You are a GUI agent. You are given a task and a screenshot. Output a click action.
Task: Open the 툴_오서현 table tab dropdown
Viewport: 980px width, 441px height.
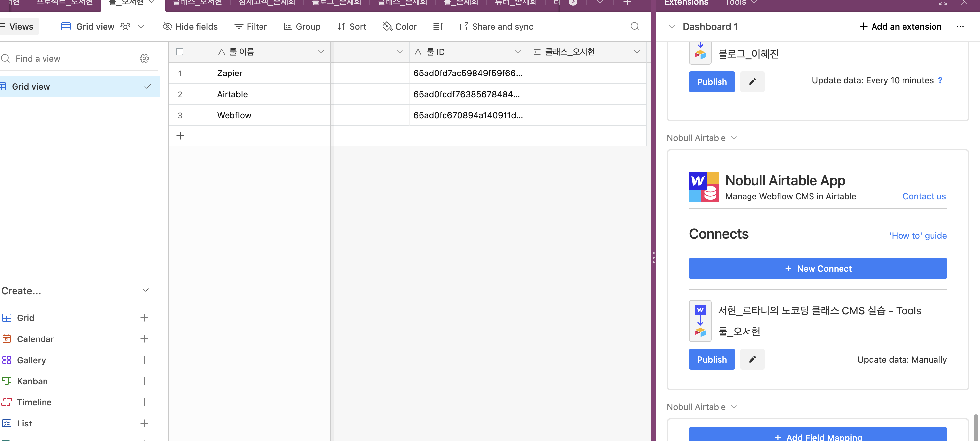point(151,2)
